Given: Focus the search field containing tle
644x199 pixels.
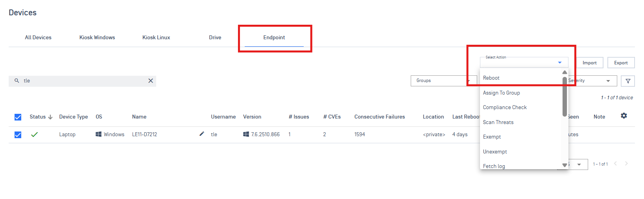Looking at the screenshot, I should pos(83,81).
